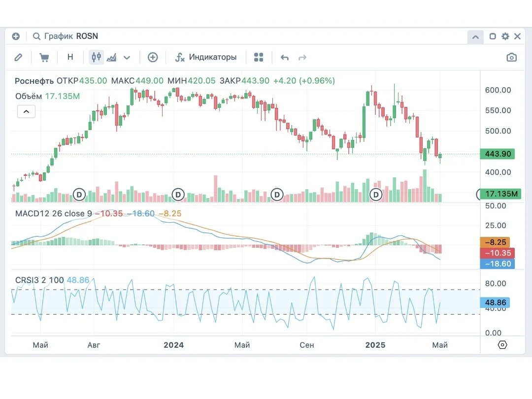
Task: Select the candlestick chart type
Action: pyautogui.click(x=96, y=57)
